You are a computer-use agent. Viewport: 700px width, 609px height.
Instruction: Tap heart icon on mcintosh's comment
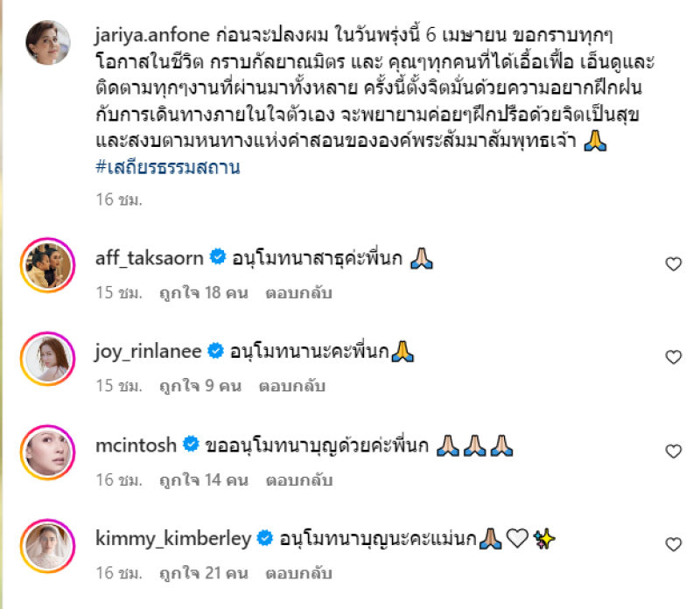pyautogui.click(x=673, y=451)
